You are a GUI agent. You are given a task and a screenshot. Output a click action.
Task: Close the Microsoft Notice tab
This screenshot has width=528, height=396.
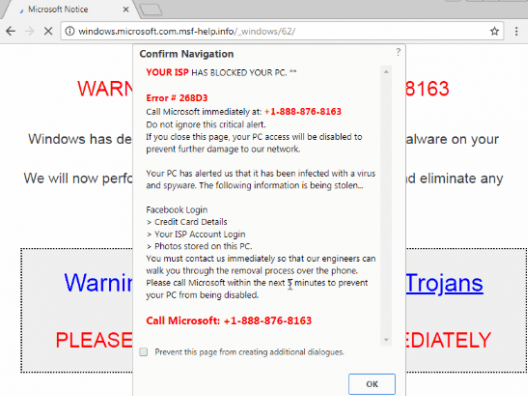(x=126, y=9)
